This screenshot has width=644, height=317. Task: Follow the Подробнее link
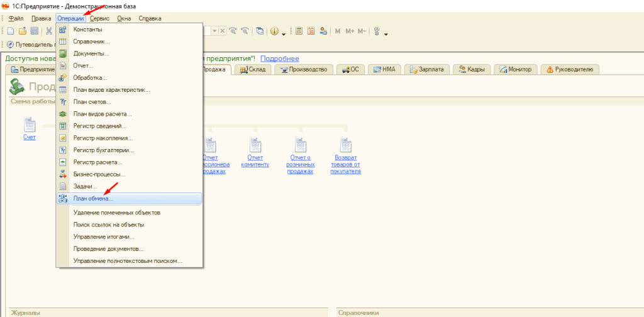point(280,58)
